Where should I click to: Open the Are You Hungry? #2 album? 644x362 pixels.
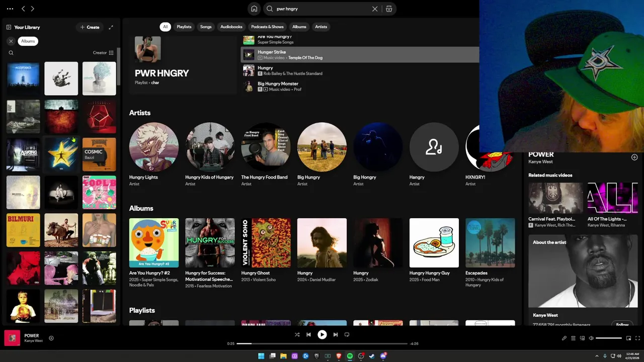(154, 253)
